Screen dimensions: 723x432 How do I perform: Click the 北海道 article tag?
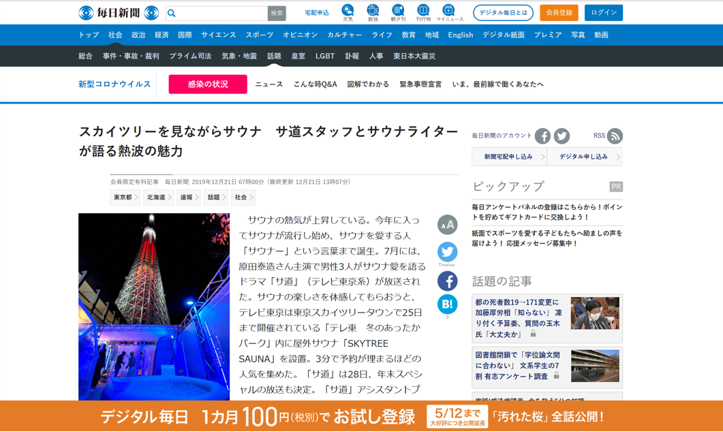point(158,197)
